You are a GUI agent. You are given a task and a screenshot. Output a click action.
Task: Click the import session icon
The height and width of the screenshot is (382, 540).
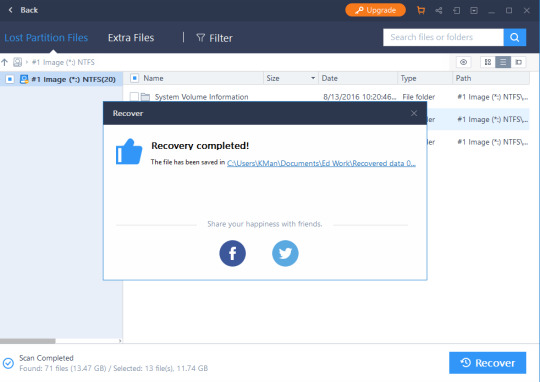(456, 10)
